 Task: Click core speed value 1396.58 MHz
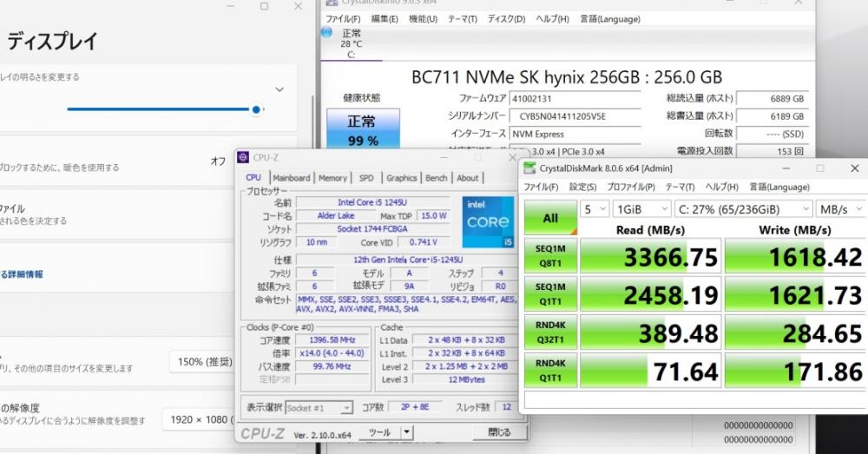332,340
